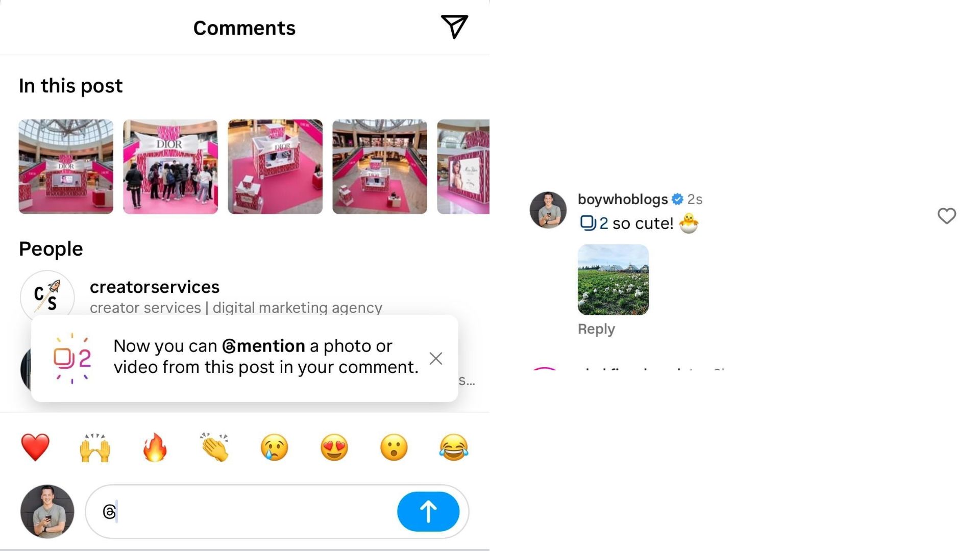Viewport: 980px width, 551px height.
Task: Open the boywhoblogs username profile
Action: coord(622,199)
